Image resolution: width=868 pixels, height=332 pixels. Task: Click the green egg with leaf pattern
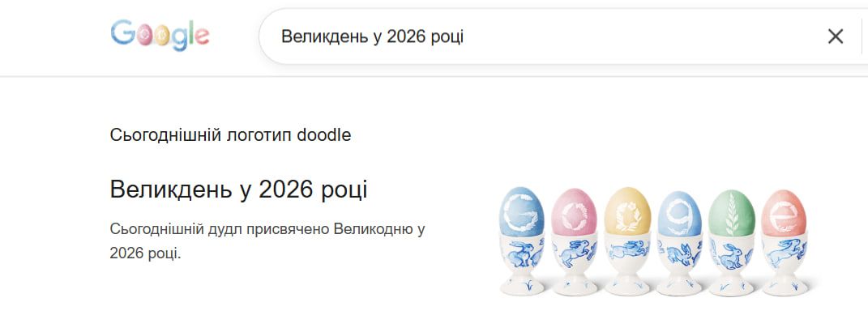tap(732, 213)
